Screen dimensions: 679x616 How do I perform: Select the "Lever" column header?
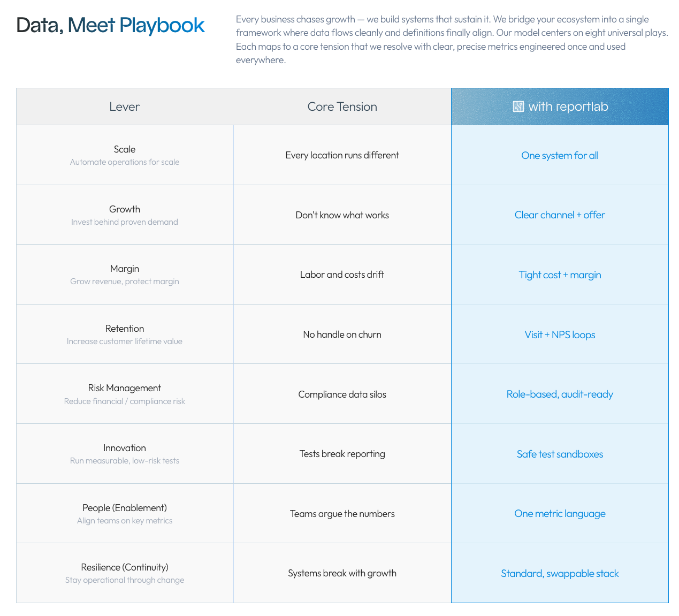click(x=124, y=107)
